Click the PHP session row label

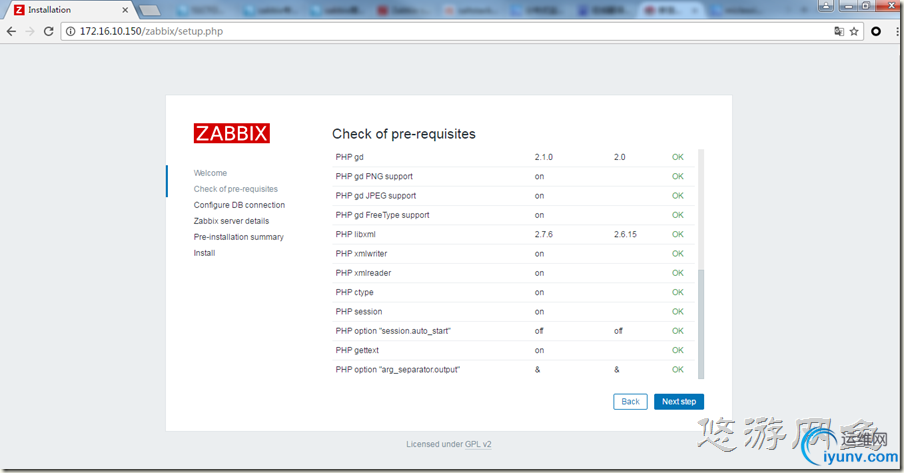[359, 311]
